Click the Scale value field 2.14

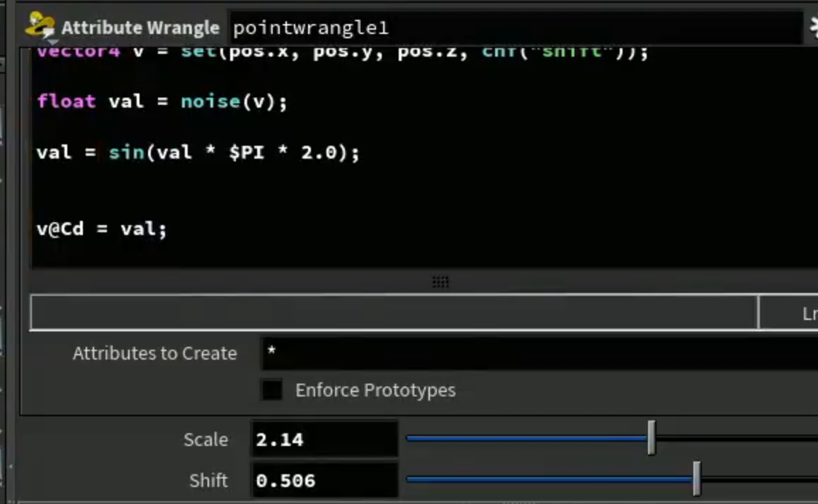tap(324, 440)
